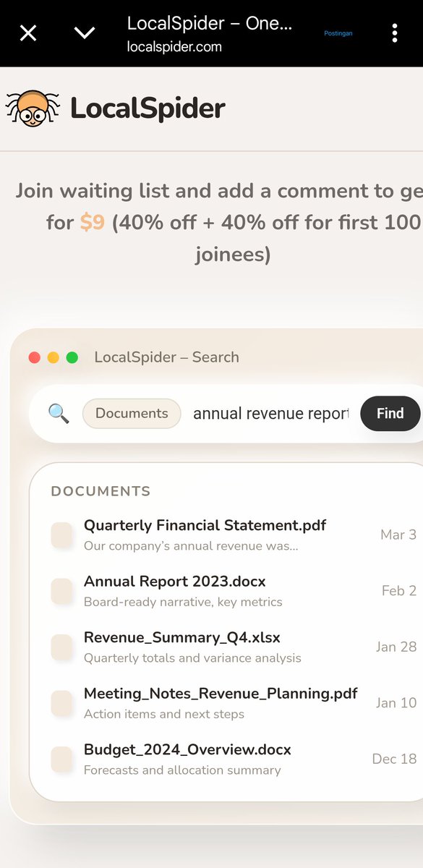Click the Jan 10 date
The width and height of the screenshot is (423, 868).
pos(396,703)
